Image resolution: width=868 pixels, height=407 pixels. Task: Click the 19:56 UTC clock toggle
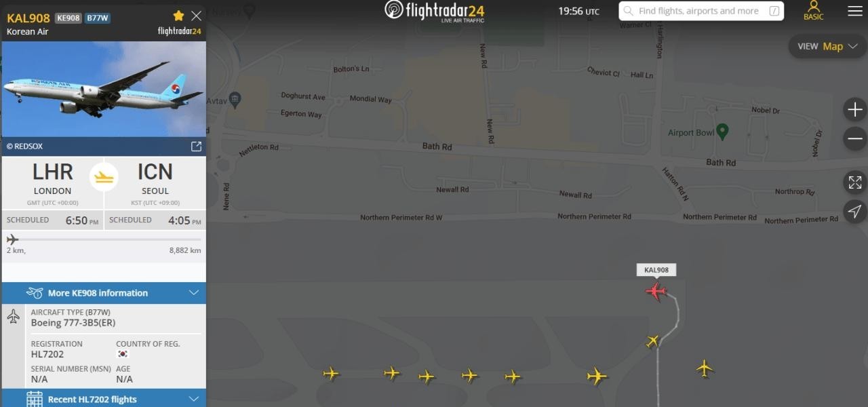[x=578, y=11]
